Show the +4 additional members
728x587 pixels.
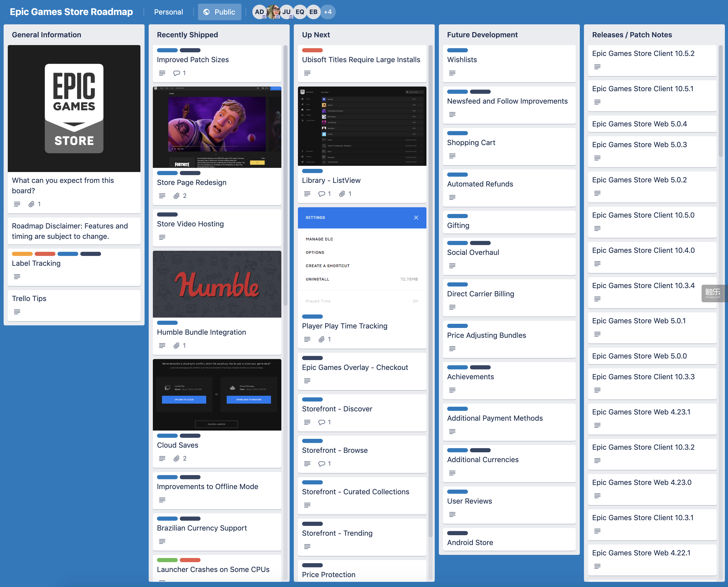pyautogui.click(x=328, y=12)
